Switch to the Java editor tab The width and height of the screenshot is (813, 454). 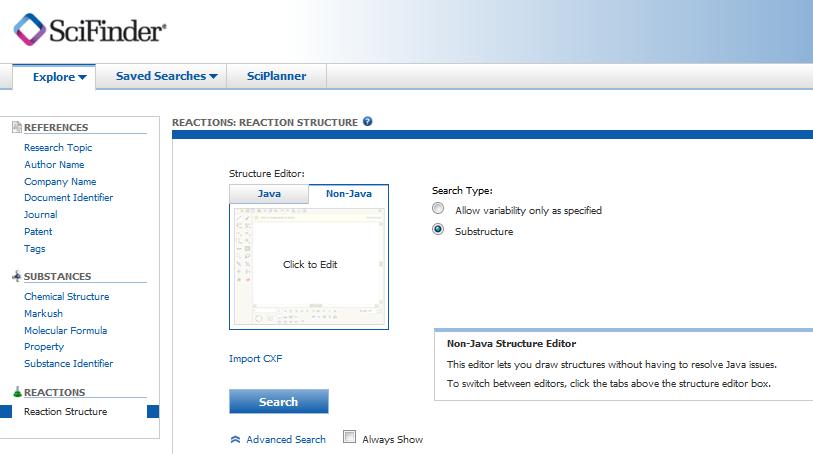(269, 194)
